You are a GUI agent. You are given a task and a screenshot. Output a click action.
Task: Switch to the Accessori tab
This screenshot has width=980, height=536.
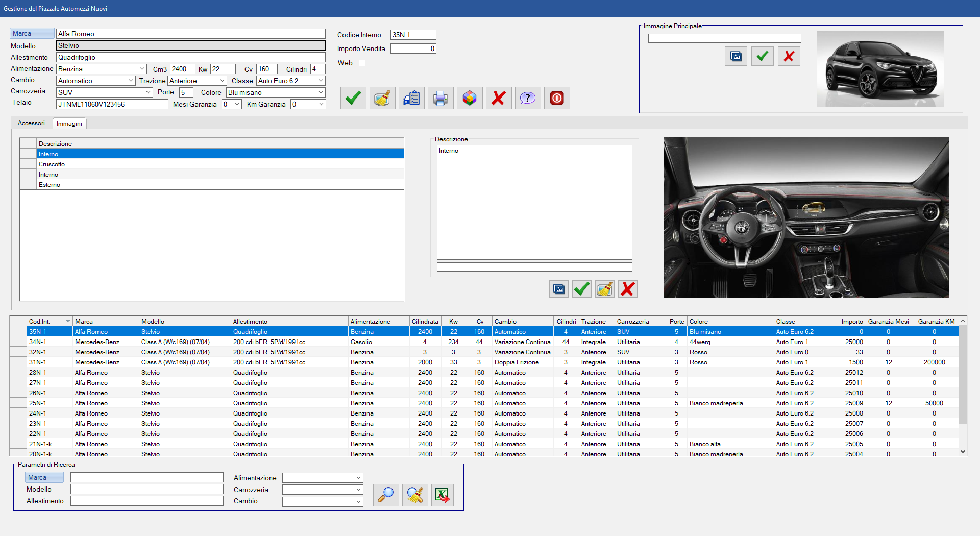(31, 123)
